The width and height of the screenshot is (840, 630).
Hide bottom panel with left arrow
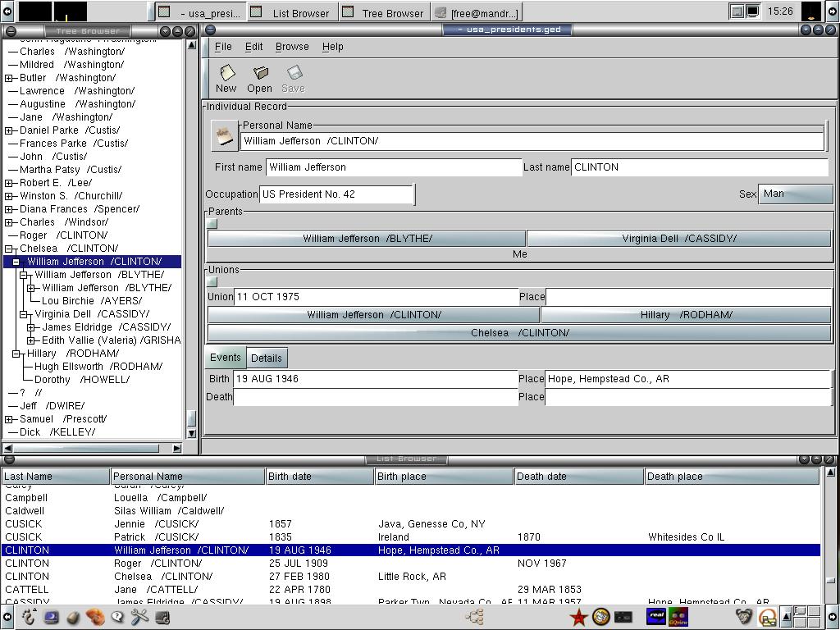tap(7, 617)
